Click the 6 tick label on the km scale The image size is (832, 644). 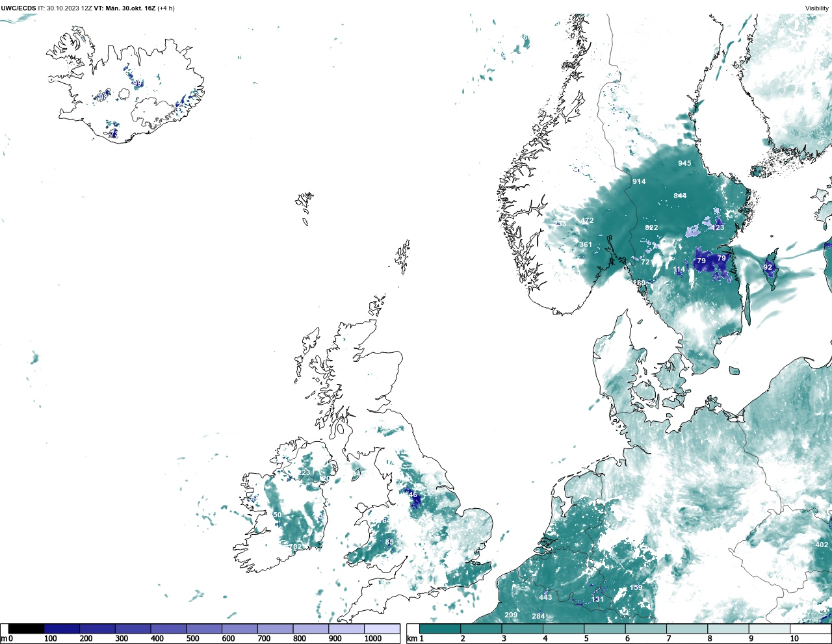627,639
